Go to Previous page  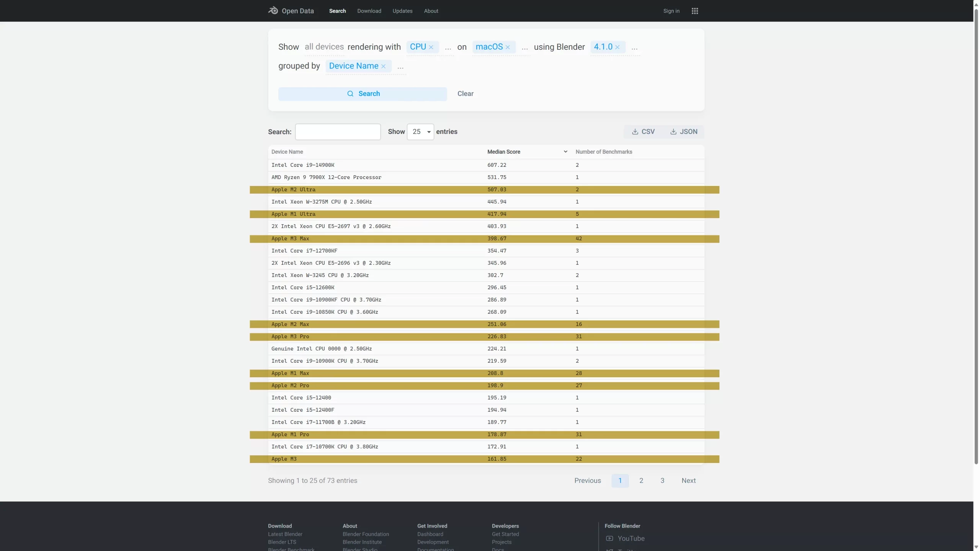point(587,481)
